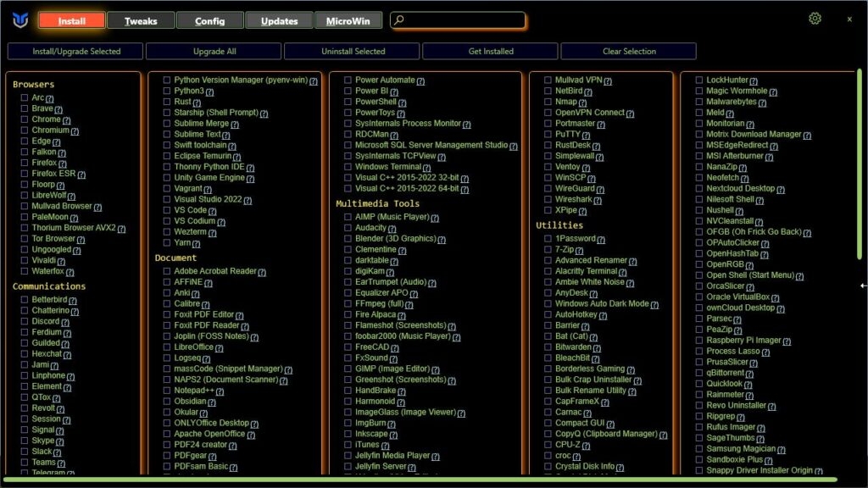Click the Communications category heading
The image size is (868, 488).
[x=48, y=286]
